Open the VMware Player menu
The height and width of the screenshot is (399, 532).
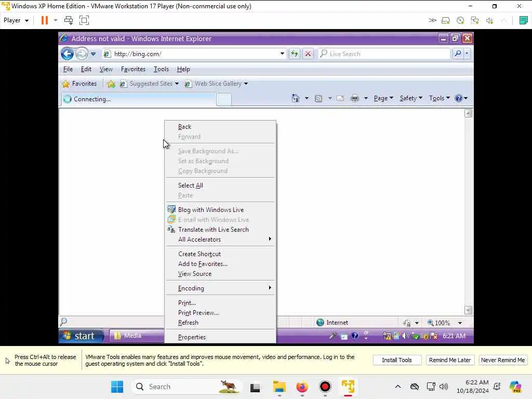16,20
